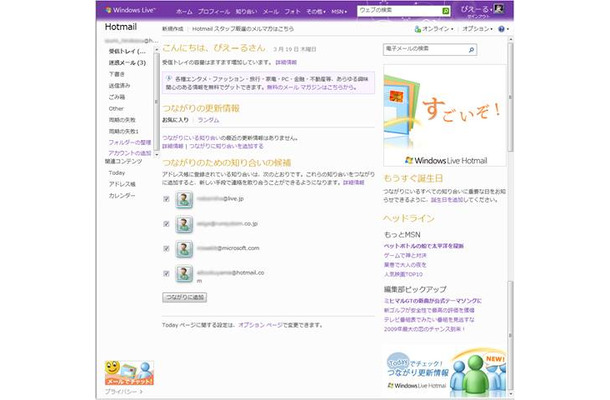Open the user name ぴえーる dropdown
Viewport: 610px width, 400px height.
476,9
